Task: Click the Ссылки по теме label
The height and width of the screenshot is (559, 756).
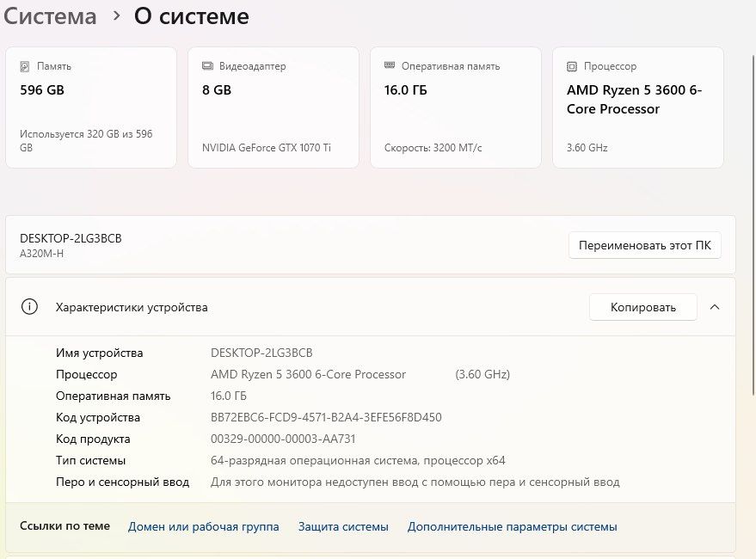Action: click(65, 525)
